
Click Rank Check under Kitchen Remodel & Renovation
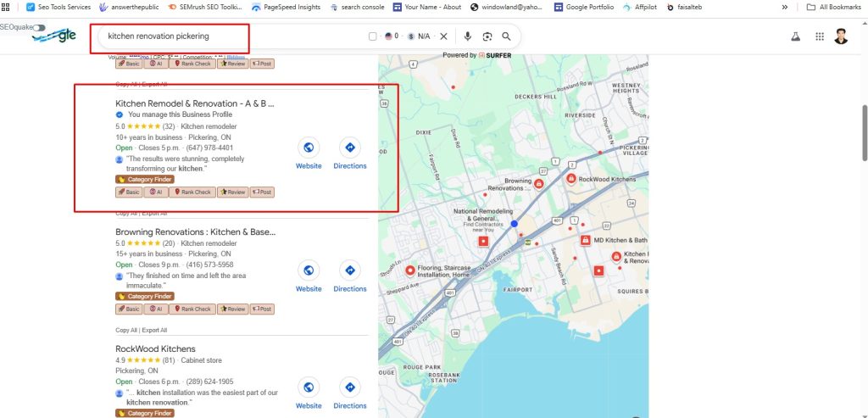tap(192, 192)
